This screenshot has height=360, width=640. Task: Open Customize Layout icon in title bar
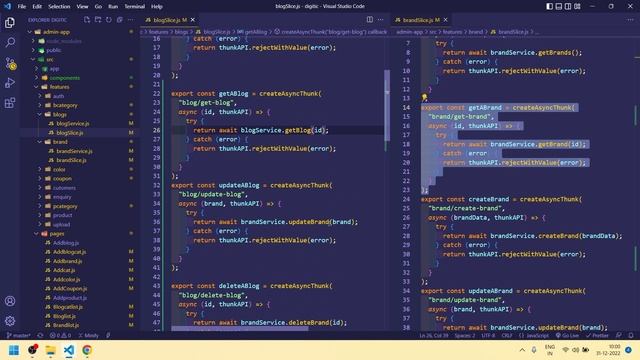[x=577, y=7]
